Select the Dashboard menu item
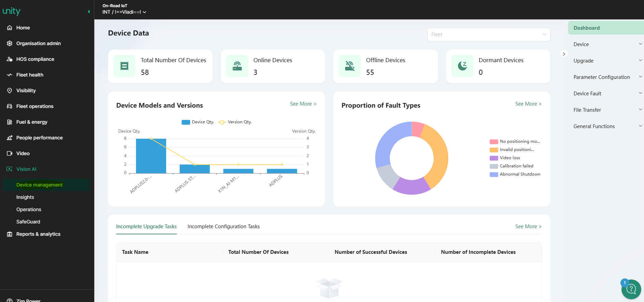Image resolution: width=644 pixels, height=302 pixels. coord(606,28)
